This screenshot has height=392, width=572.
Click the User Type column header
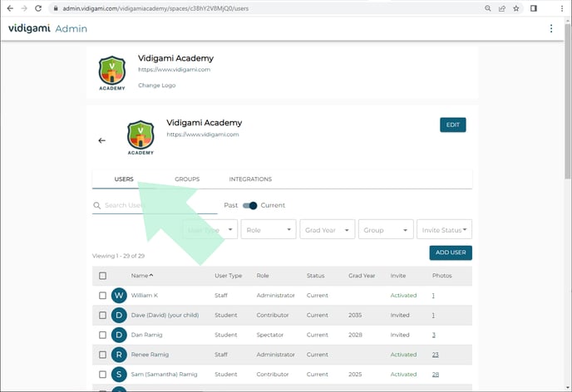229,276
